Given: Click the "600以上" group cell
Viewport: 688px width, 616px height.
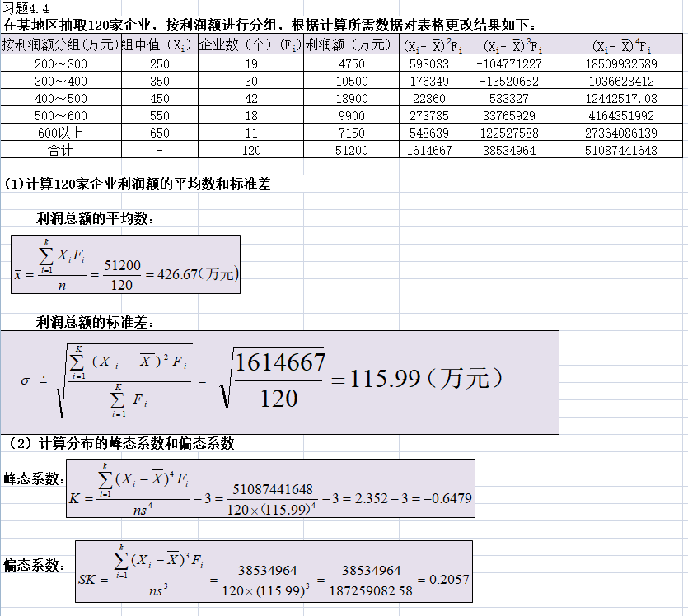Looking at the screenshot, I should 60,133.
